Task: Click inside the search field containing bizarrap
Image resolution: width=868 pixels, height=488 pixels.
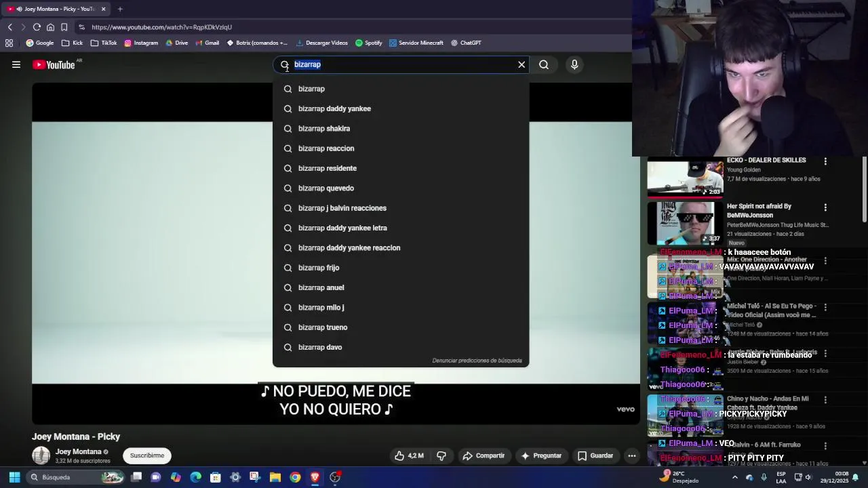Action: pos(400,64)
